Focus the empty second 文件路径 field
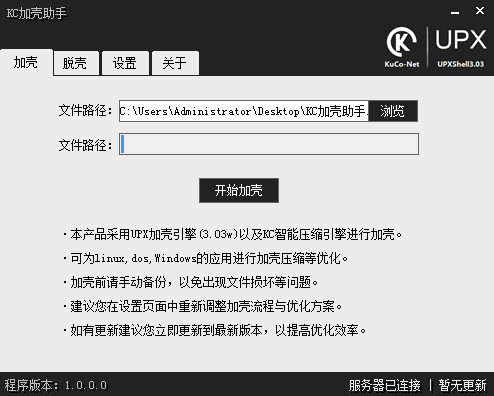 click(x=269, y=144)
